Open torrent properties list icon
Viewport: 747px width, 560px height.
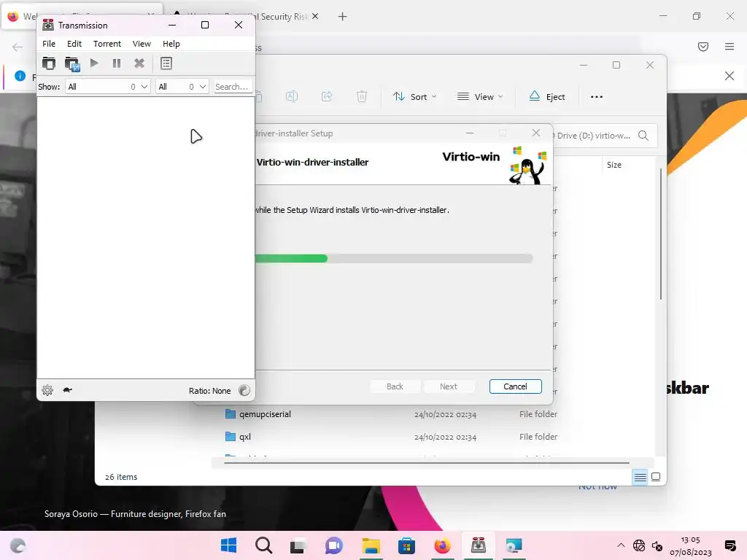pyautogui.click(x=166, y=63)
